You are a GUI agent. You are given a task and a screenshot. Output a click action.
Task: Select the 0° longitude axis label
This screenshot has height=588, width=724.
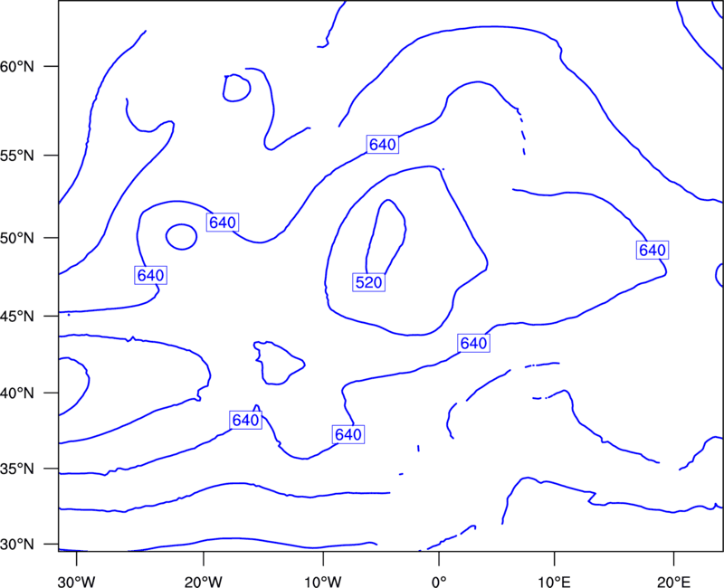(x=439, y=582)
